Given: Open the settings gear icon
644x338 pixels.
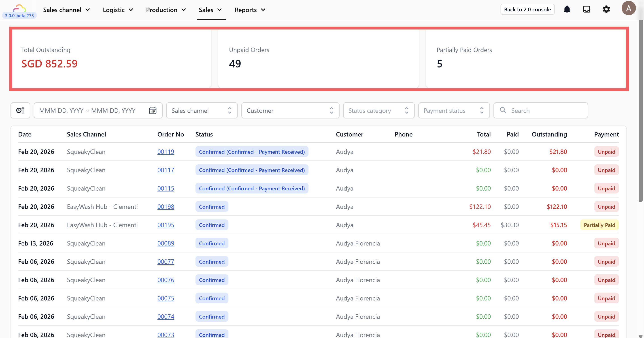Looking at the screenshot, I should pyautogui.click(x=606, y=9).
